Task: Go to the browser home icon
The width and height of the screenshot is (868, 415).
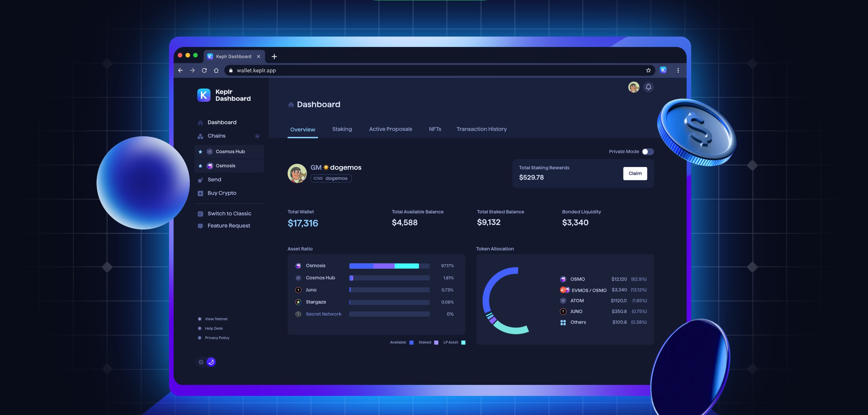Action: (x=216, y=70)
